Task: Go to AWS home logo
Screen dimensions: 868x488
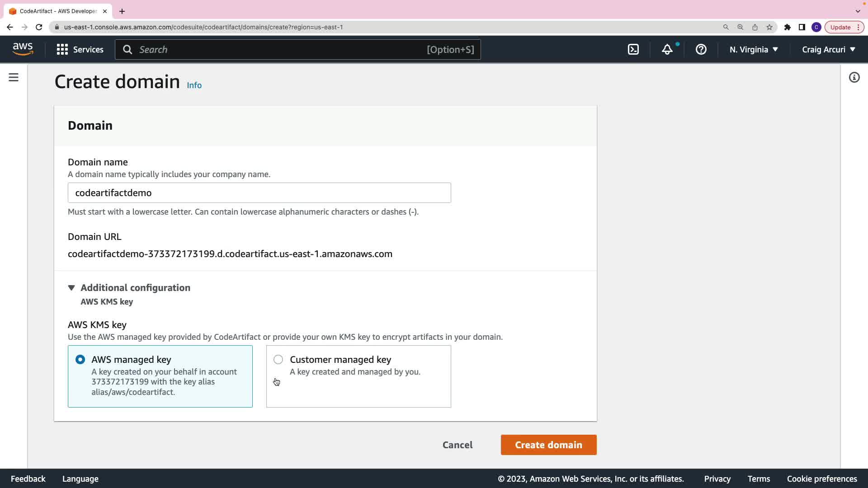Action: pos(23,49)
